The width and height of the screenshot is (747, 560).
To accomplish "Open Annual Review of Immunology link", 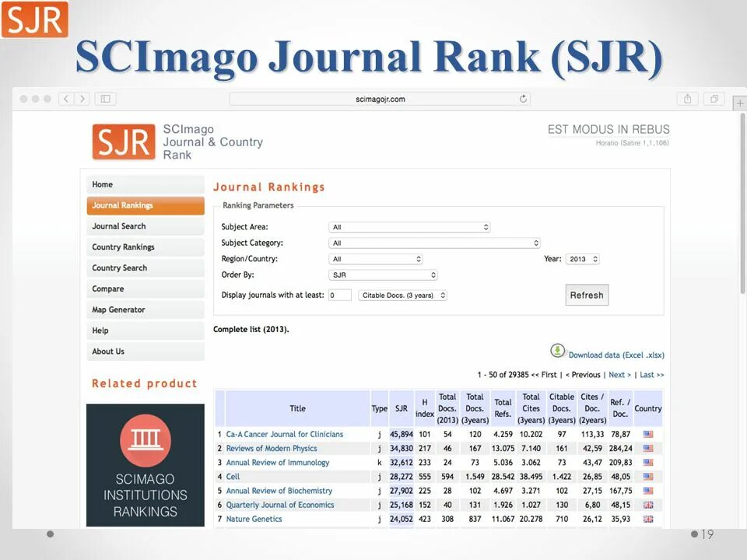I will coord(277,462).
